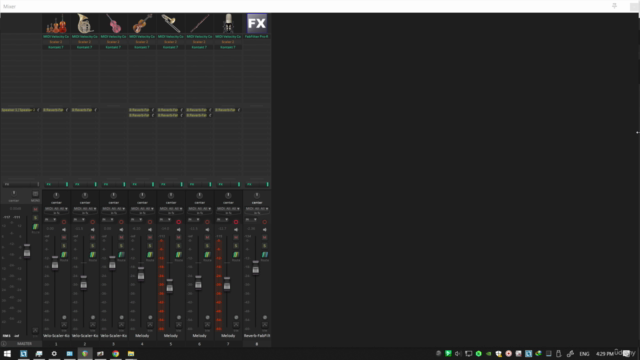Select the pink cello icon on channel 3
The image size is (640, 360).
[113, 24]
